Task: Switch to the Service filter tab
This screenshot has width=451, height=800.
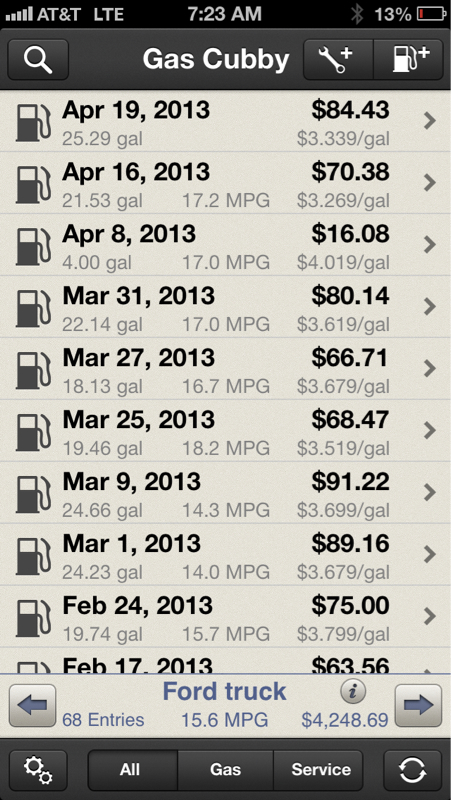Action: point(318,770)
